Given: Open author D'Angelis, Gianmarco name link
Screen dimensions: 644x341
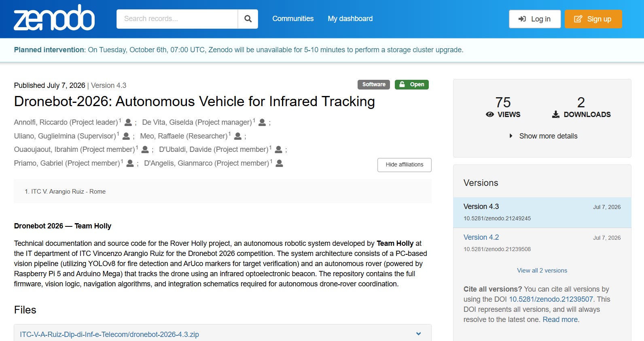Looking at the screenshot, I should pyautogui.click(x=207, y=163).
